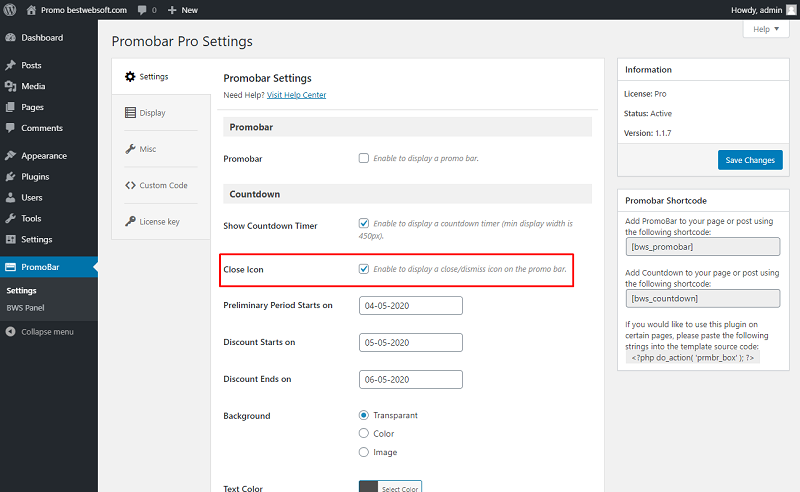Viewport: 800px width, 492px height.
Task: Select Color background radio button
Action: tap(363, 433)
